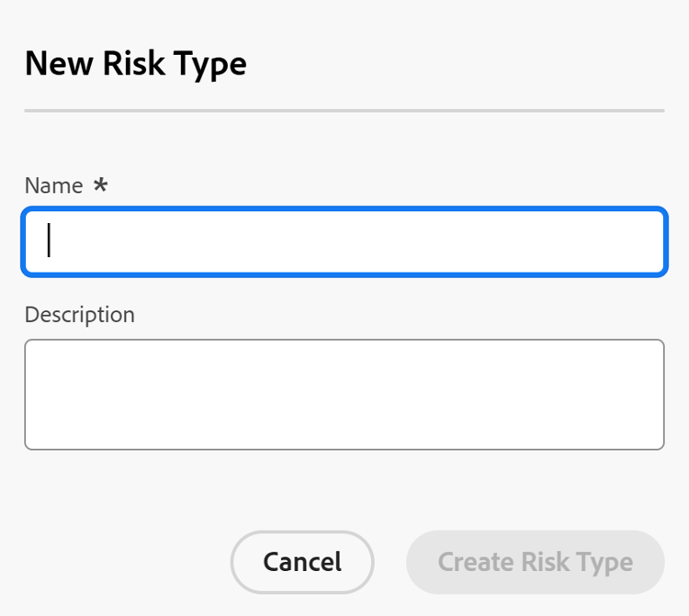Click the New Risk Type dialog title
Image resolution: width=689 pixels, height=616 pixels.
(x=135, y=64)
